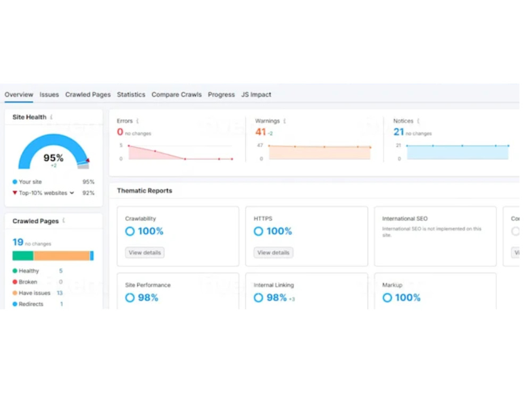Click the Errors info icon

click(x=137, y=121)
